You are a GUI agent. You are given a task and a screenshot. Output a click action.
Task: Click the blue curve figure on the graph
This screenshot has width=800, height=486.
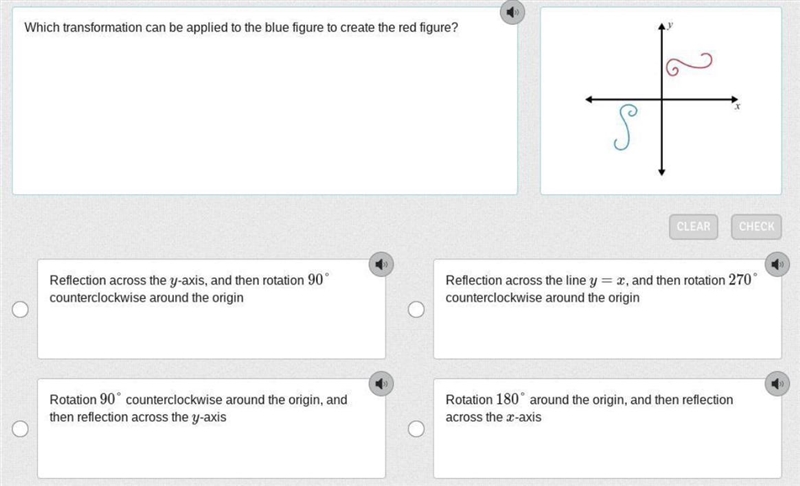(x=626, y=127)
